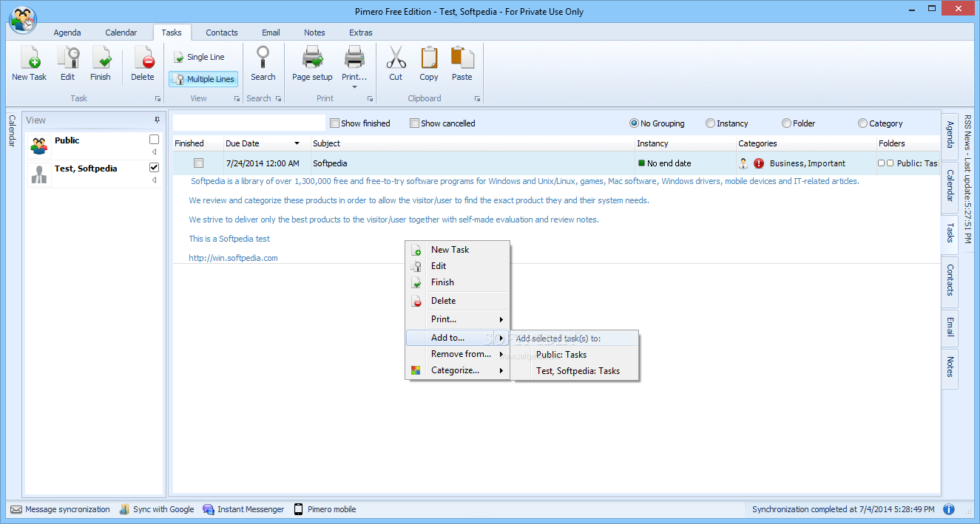Switch to Multiple Lines view
Image resolution: width=980 pixels, height=524 pixels.
[203, 79]
